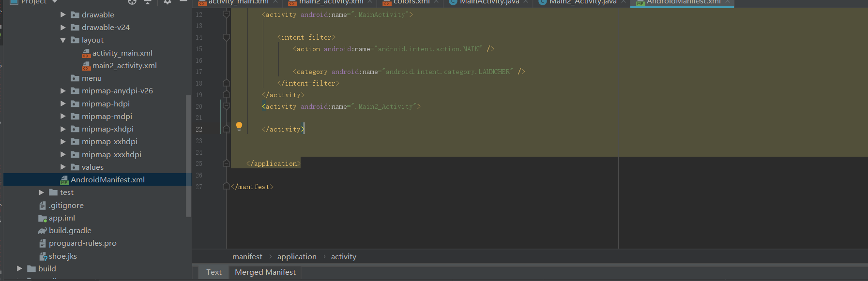Click the project tree vertical scrollbar
This screenshot has height=281, width=868.
pos(188,156)
